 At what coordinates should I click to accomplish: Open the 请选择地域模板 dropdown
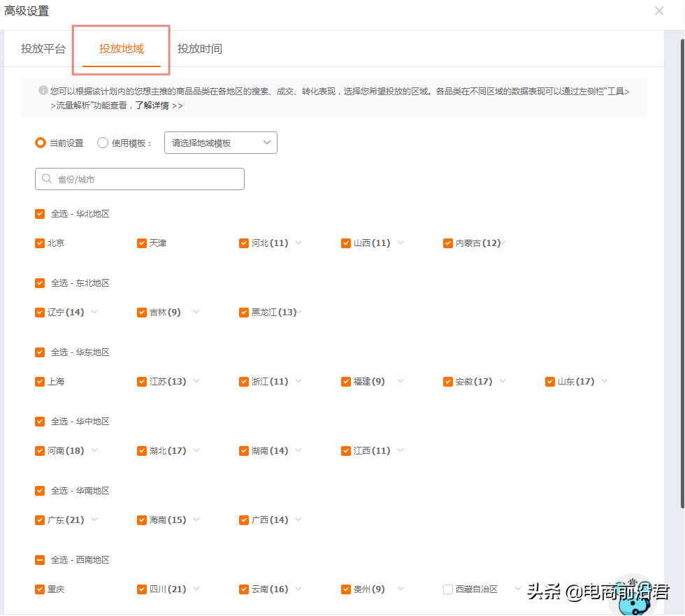tap(220, 143)
